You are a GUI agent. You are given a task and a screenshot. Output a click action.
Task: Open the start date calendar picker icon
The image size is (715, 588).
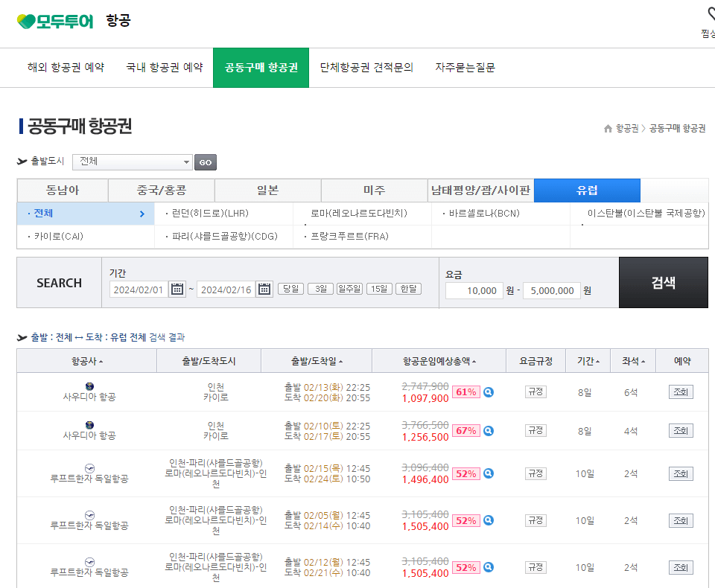[x=177, y=290]
